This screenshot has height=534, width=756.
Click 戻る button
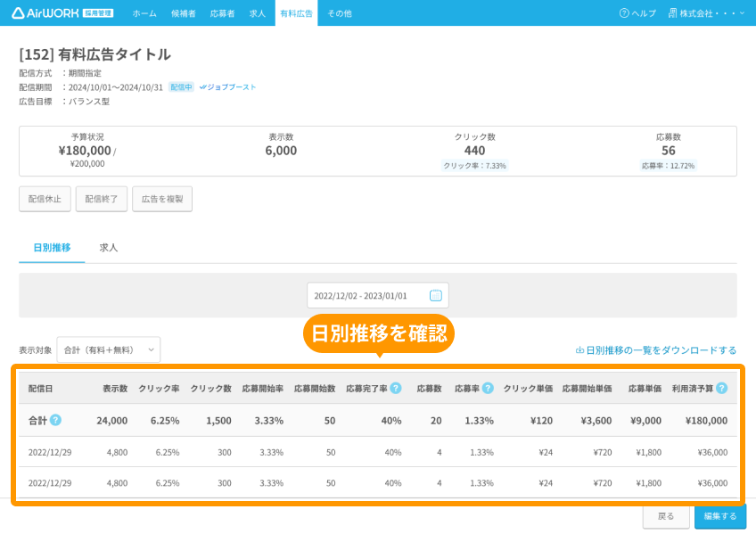(666, 516)
